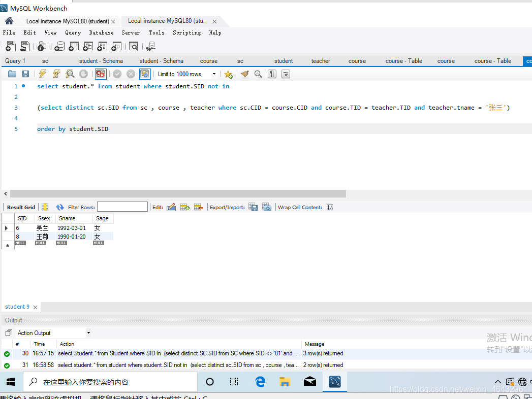Close the first Local instance MySQL80 (student) tab
Image resolution: width=532 pixels, height=399 pixels.
pyautogui.click(x=113, y=21)
